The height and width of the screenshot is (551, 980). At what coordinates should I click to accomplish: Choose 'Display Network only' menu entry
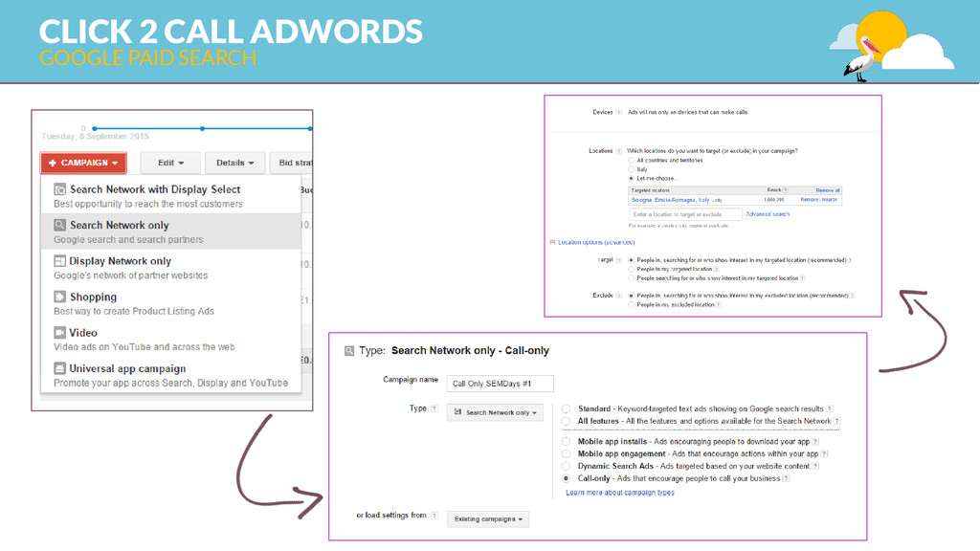(x=170, y=268)
